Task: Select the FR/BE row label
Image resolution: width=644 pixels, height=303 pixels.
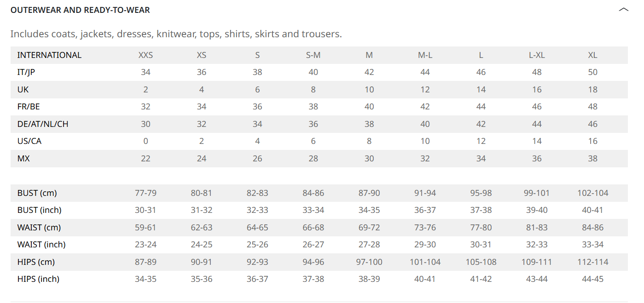Action: click(x=29, y=107)
